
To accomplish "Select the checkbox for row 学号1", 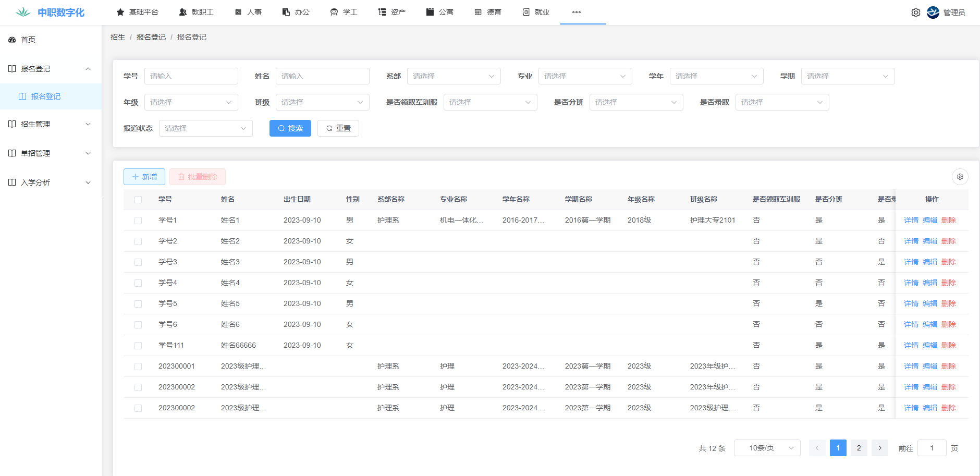I will (138, 221).
